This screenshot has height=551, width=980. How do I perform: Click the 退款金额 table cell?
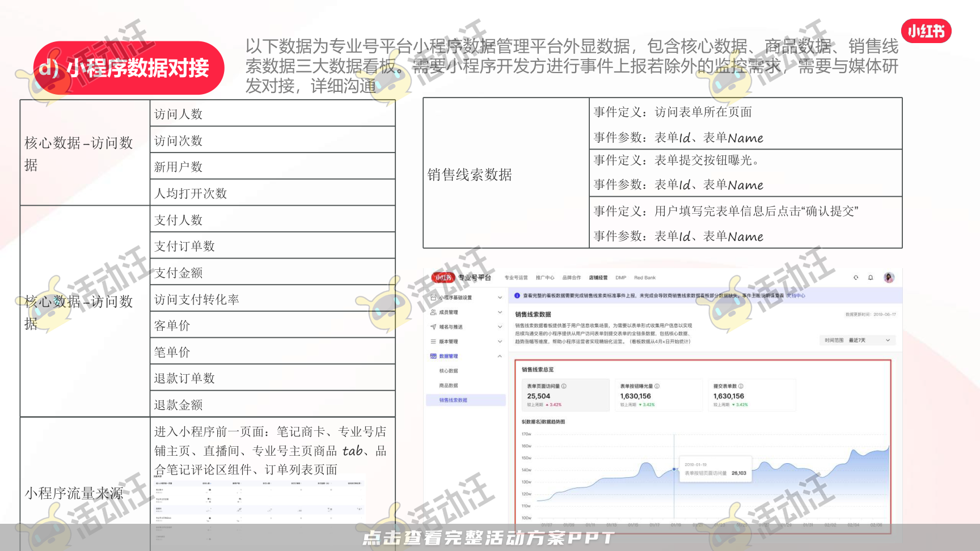pos(273,404)
